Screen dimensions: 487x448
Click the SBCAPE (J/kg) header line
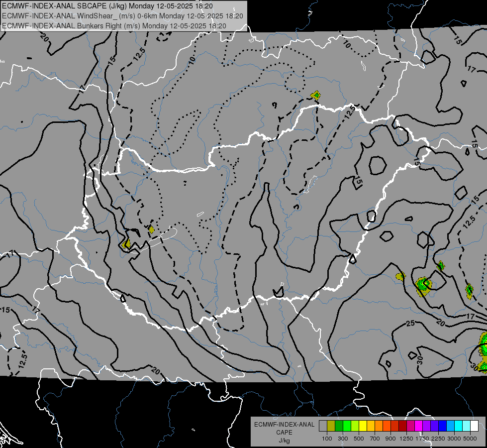pos(107,6)
